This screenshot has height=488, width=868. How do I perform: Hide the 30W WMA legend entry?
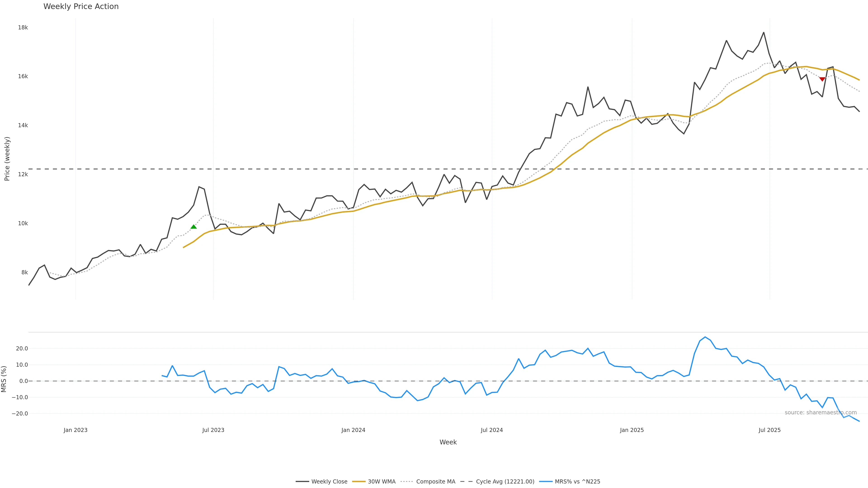coord(381,482)
